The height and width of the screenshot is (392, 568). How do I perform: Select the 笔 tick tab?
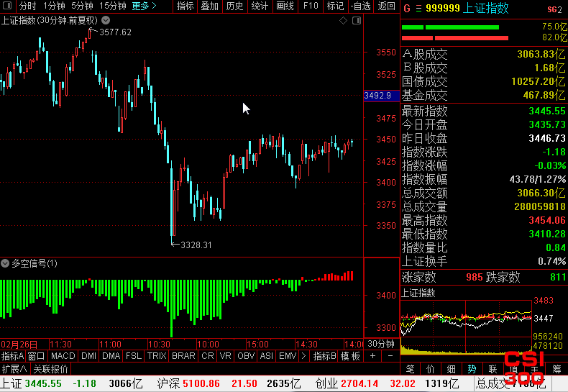(x=410, y=369)
